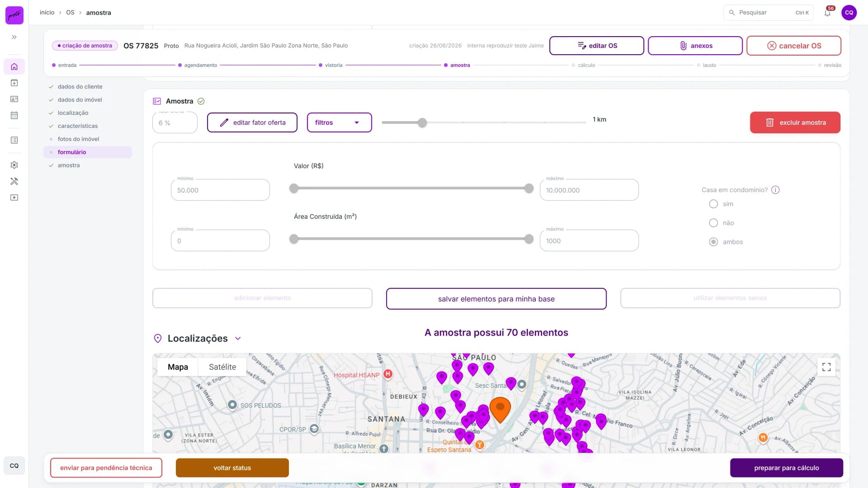Screen dimensions: 868x488
Task: Click 'preparar para cálculo' button
Action: coord(786,468)
